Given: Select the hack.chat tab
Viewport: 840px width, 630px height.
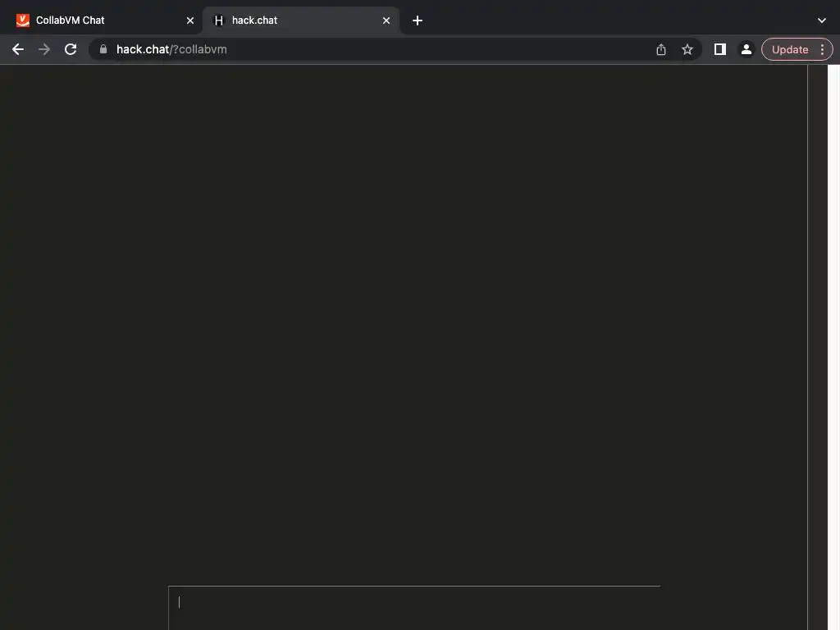Looking at the screenshot, I should tap(300, 21).
